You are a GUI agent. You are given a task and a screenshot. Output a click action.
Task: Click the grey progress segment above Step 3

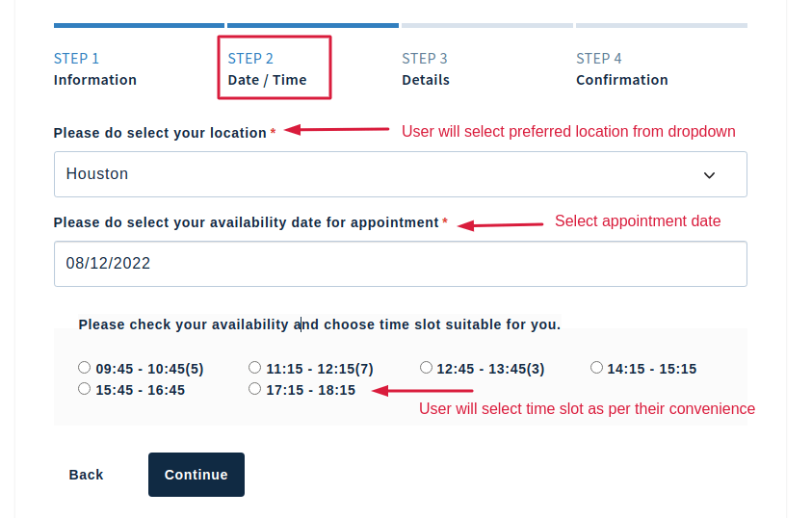point(486,25)
